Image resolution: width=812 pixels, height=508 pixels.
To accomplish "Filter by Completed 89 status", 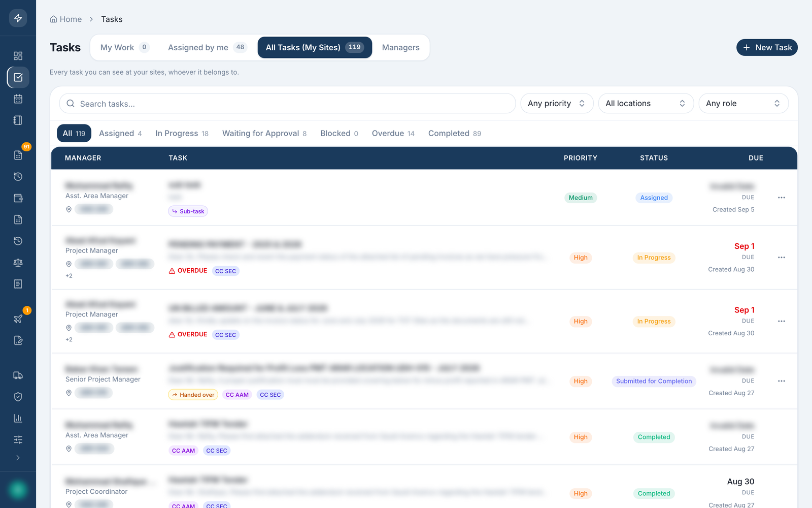I will [x=455, y=133].
